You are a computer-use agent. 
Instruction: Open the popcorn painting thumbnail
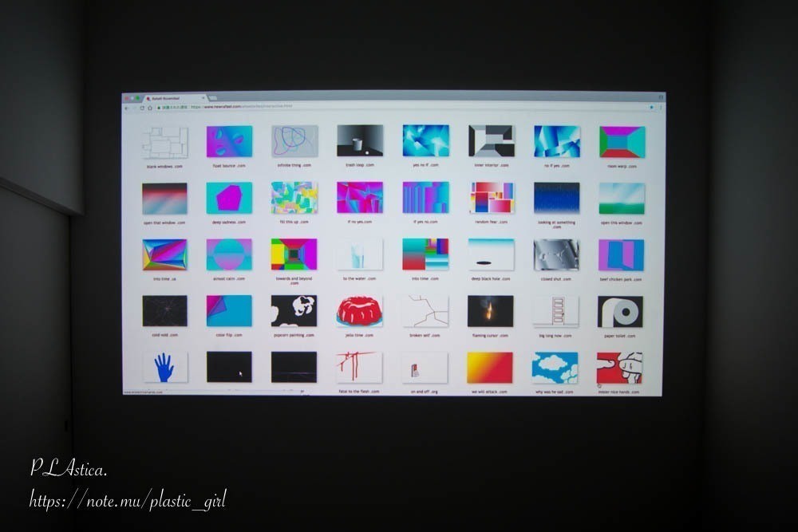click(294, 311)
